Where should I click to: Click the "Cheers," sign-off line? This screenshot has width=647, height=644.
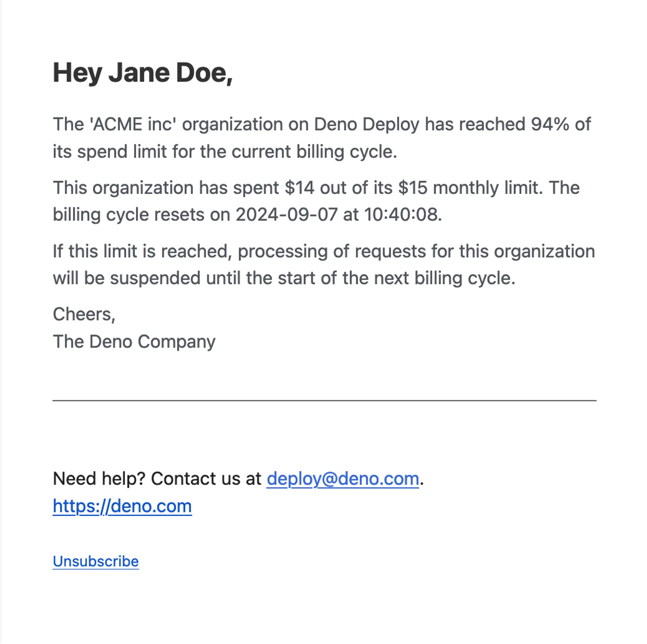[x=84, y=314]
